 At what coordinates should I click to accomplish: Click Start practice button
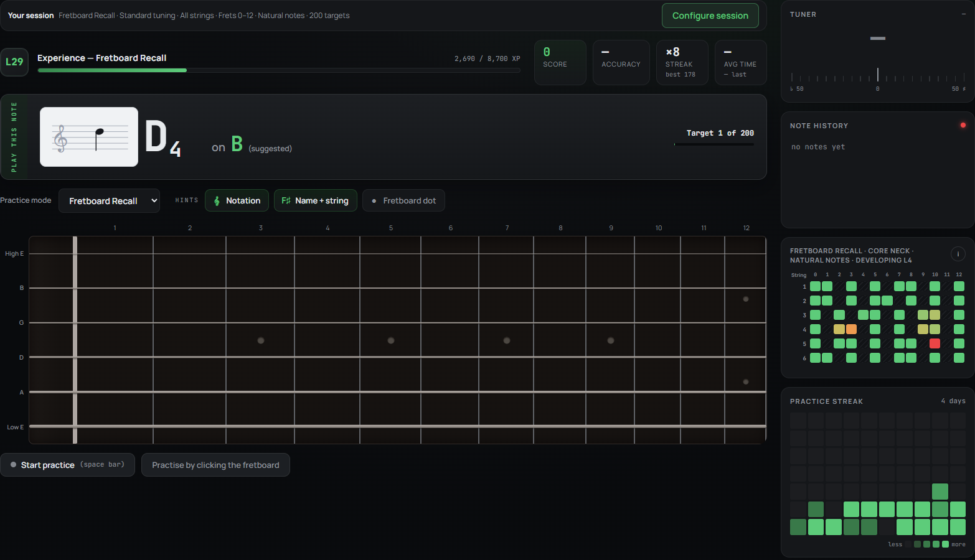point(67,465)
